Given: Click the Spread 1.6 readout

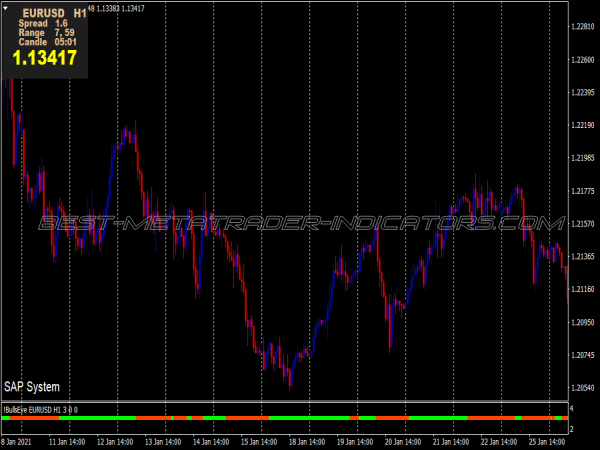Looking at the screenshot, I should [x=43, y=23].
